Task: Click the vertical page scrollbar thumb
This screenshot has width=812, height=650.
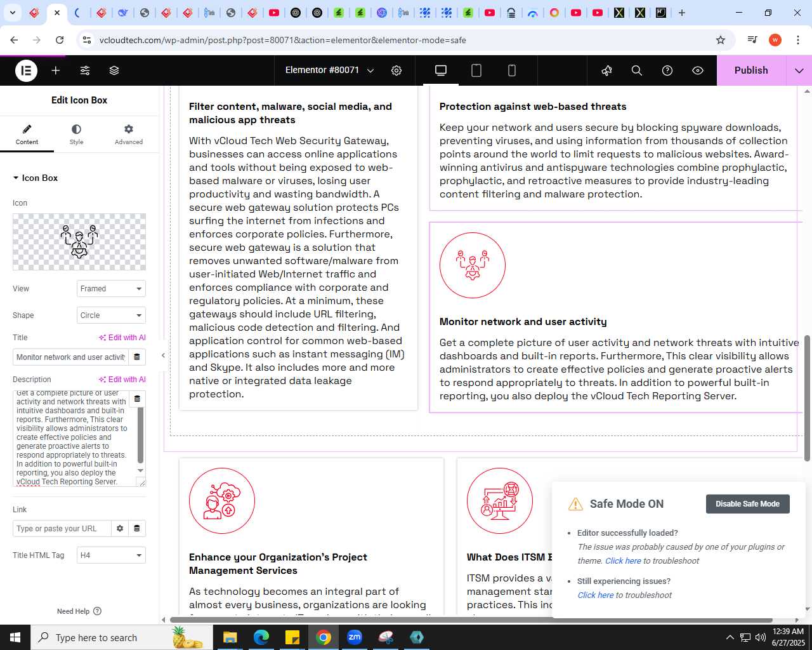Action: coord(807,398)
